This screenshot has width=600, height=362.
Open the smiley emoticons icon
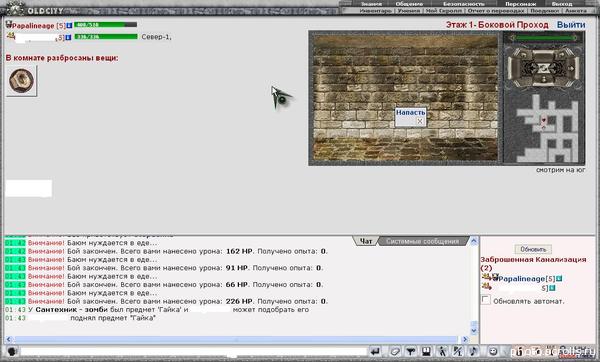point(493,351)
